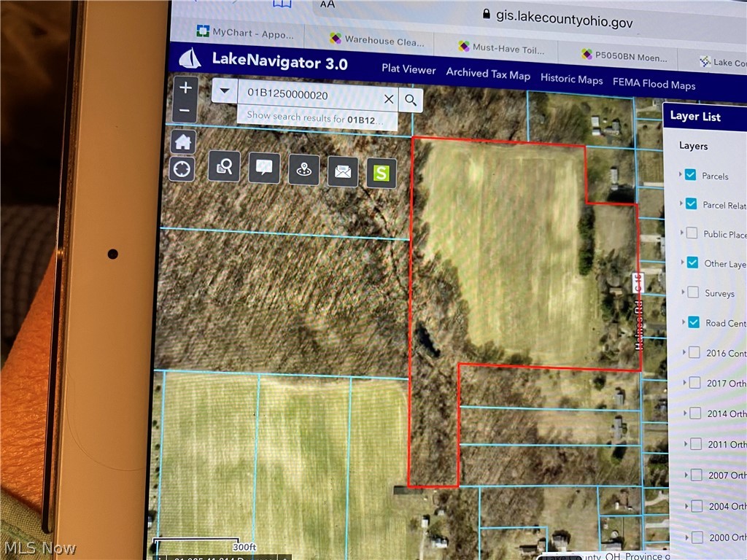
Task: Open the search source dropdown arrow
Action: click(225, 90)
